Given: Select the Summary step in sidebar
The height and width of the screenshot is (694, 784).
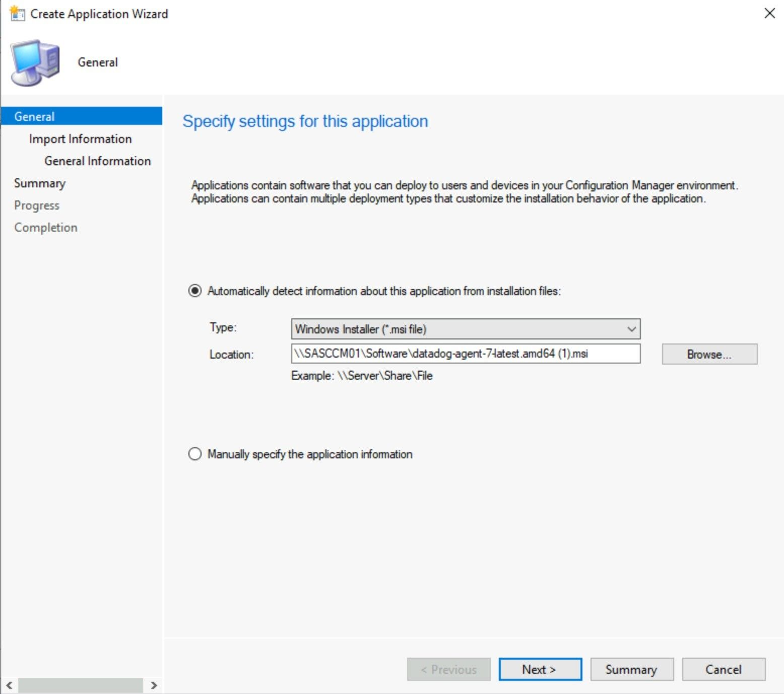Looking at the screenshot, I should (40, 183).
